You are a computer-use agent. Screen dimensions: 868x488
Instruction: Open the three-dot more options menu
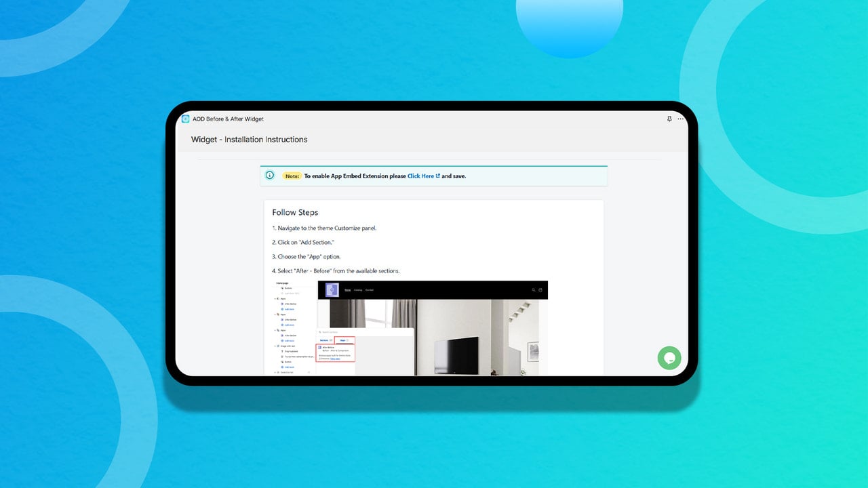[x=682, y=119]
